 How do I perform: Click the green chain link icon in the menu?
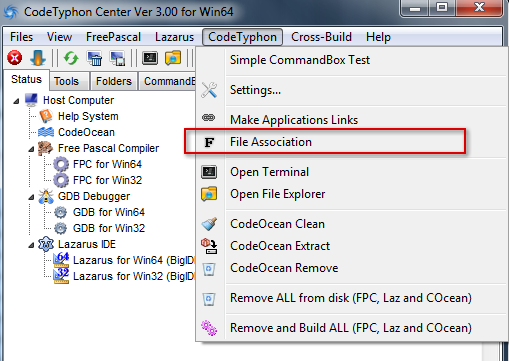pyautogui.click(x=209, y=117)
